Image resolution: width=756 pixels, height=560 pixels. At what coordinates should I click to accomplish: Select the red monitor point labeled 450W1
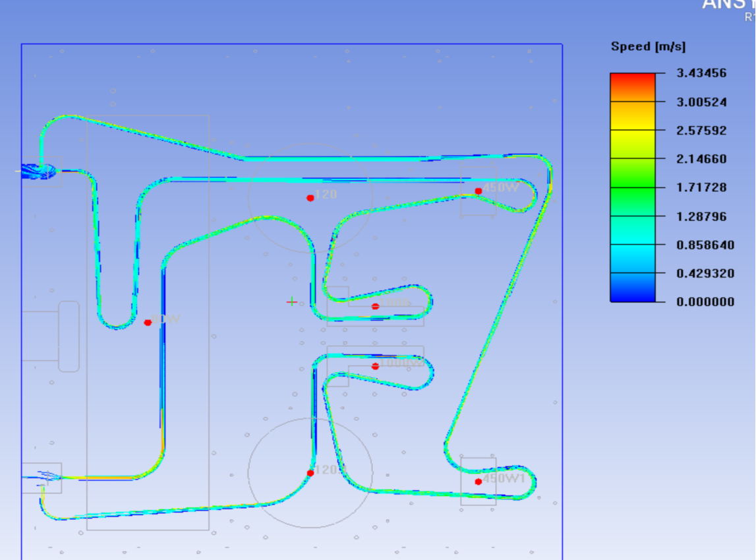(479, 482)
